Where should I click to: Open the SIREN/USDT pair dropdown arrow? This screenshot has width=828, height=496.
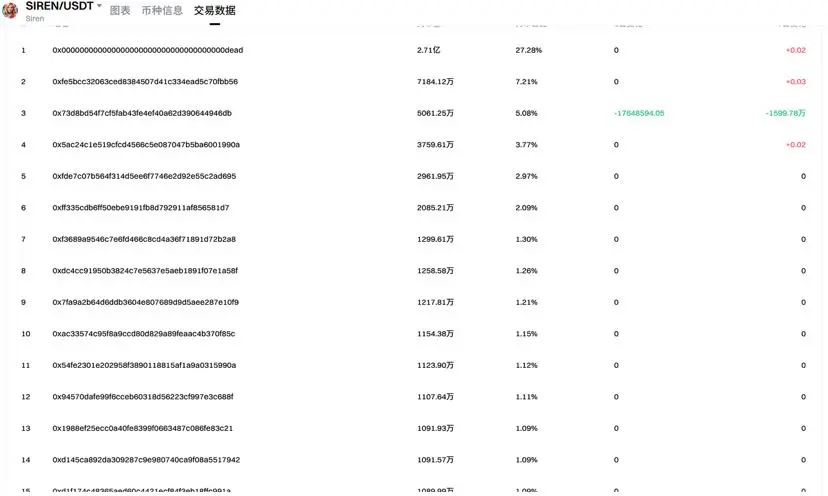pos(99,6)
